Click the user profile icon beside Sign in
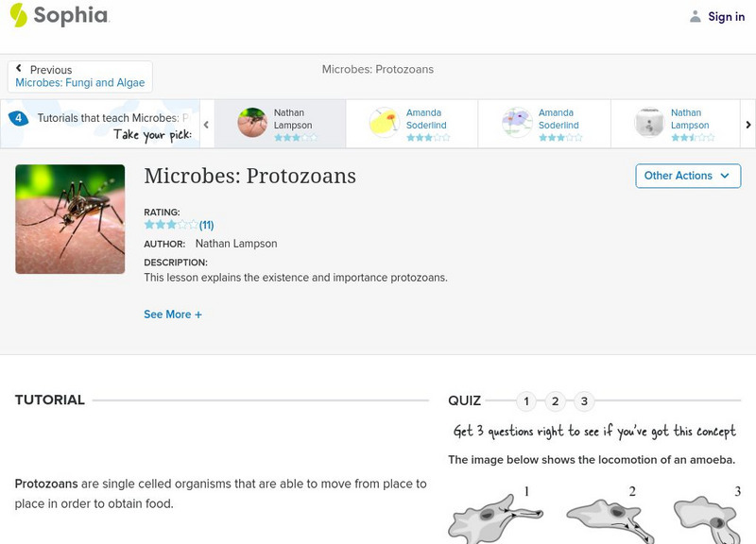Viewport: 756px width, 544px height. (696, 17)
